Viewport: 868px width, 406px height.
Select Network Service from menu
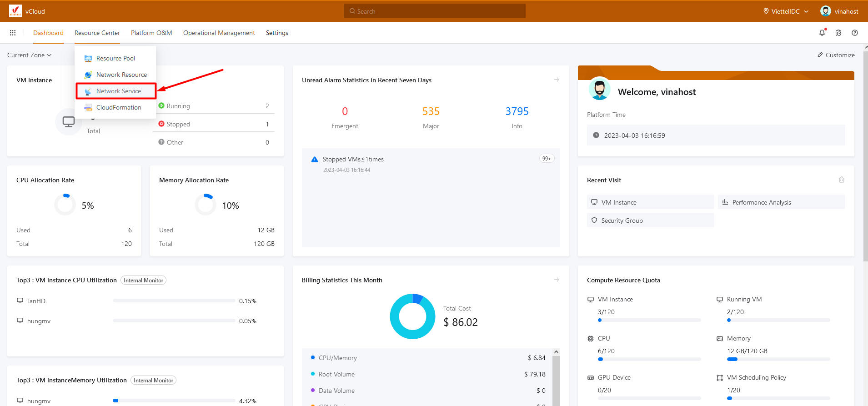click(118, 91)
